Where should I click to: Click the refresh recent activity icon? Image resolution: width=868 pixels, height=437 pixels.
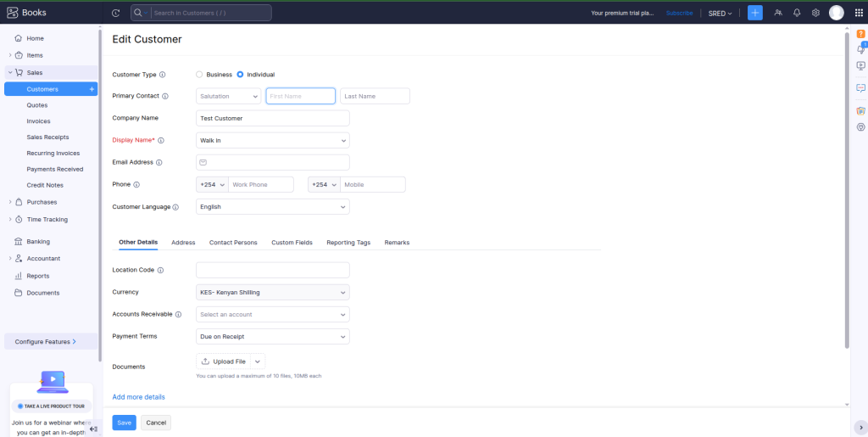coord(115,13)
